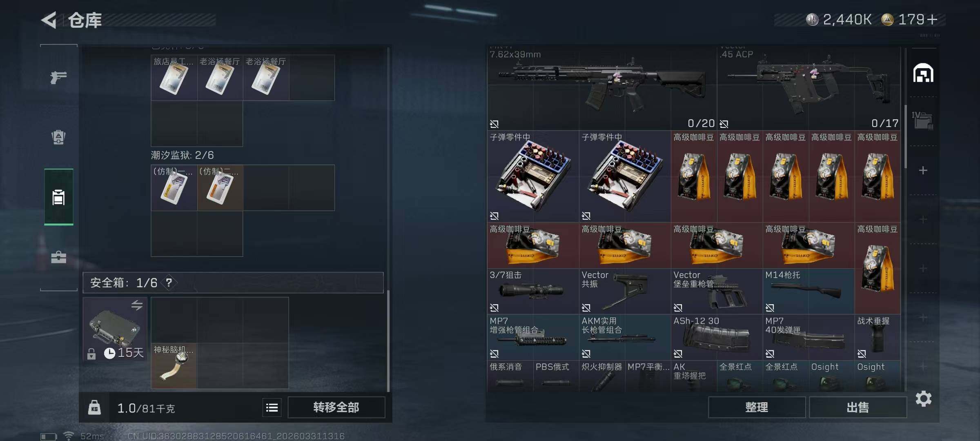Viewport: 980px width, 441px height.
Task: Expand the 安全箱 1/6 section header
Action: 233,283
